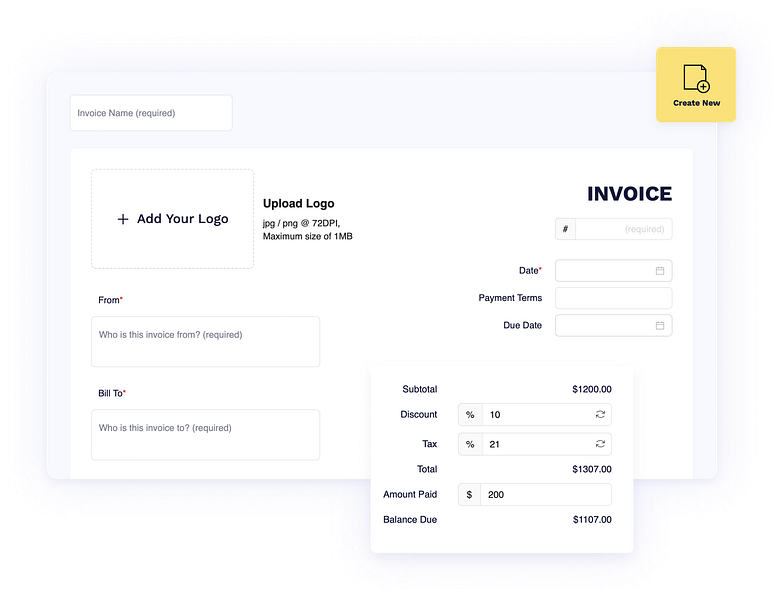Screen dimensions: 783x600
Task: Click the Create New label text
Action: (x=696, y=103)
